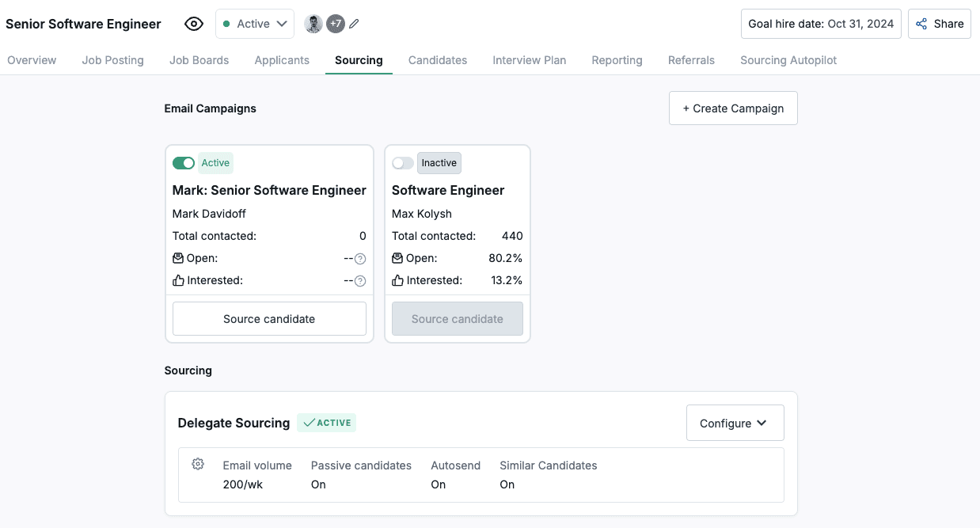Expand the Configure dropdown

(734, 423)
